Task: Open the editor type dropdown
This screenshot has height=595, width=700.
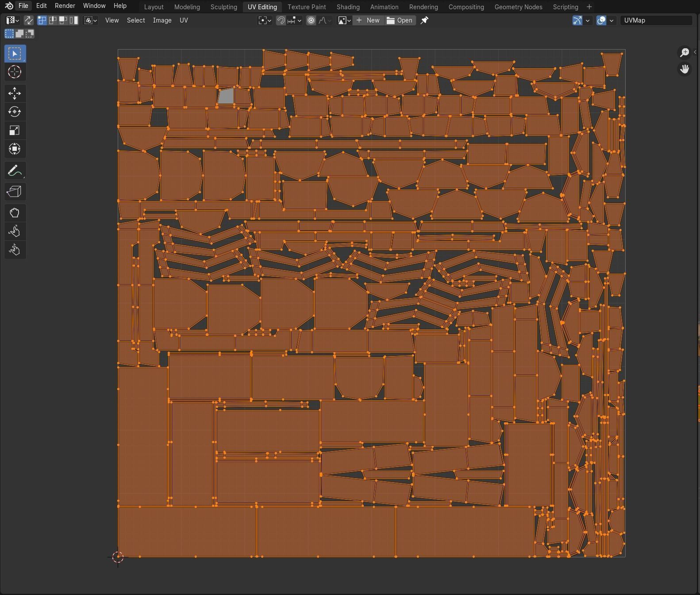Action: pos(12,20)
